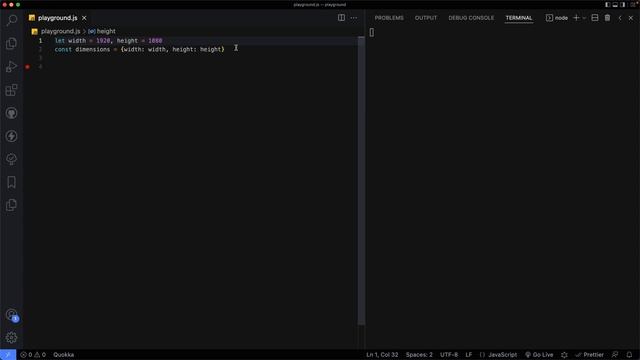This screenshot has height=360, width=640.
Task: Click the Prettier formatter status
Action: click(x=589, y=355)
